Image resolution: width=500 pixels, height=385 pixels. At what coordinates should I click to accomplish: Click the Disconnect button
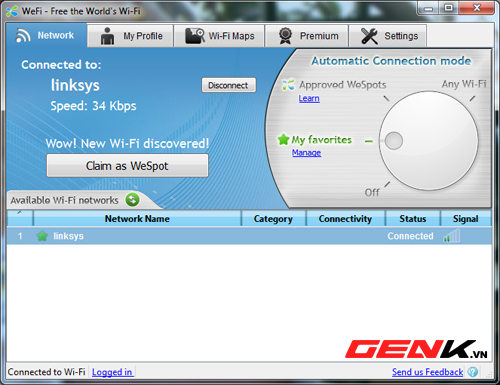229,85
